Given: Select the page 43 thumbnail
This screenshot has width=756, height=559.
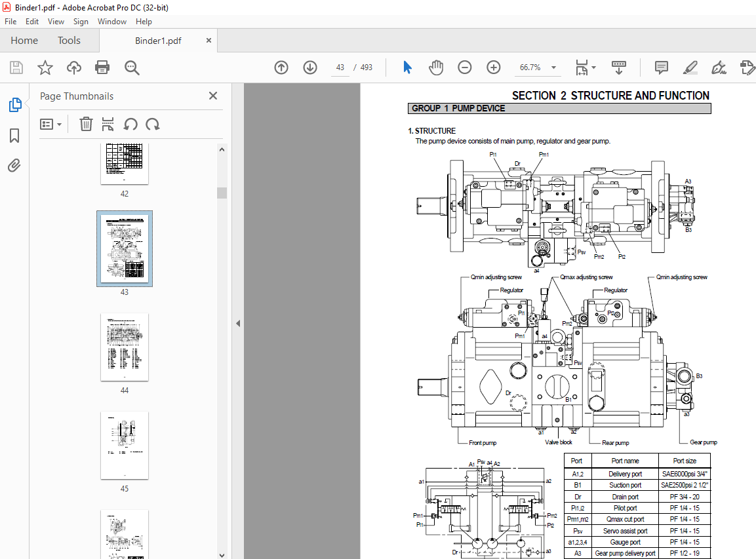Looking at the screenshot, I should (125, 248).
